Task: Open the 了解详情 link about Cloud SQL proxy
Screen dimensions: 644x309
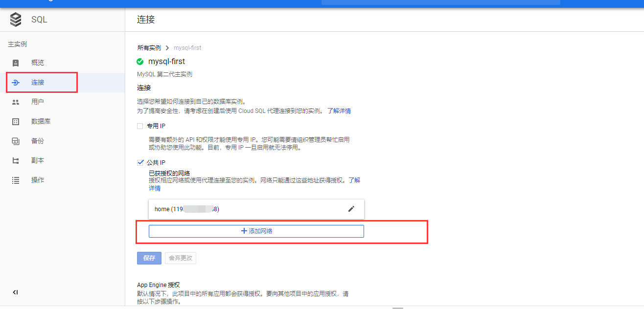Action: pyautogui.click(x=339, y=111)
